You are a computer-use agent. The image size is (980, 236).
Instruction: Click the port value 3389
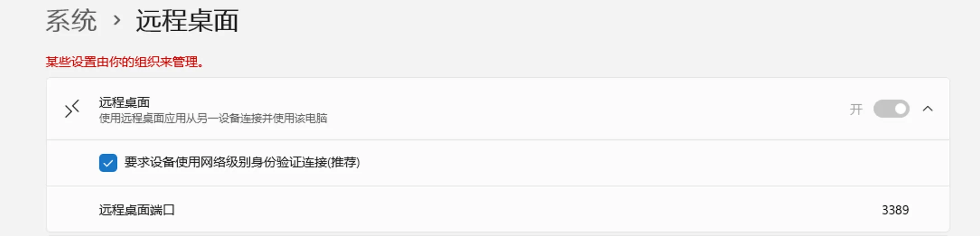[895, 210]
